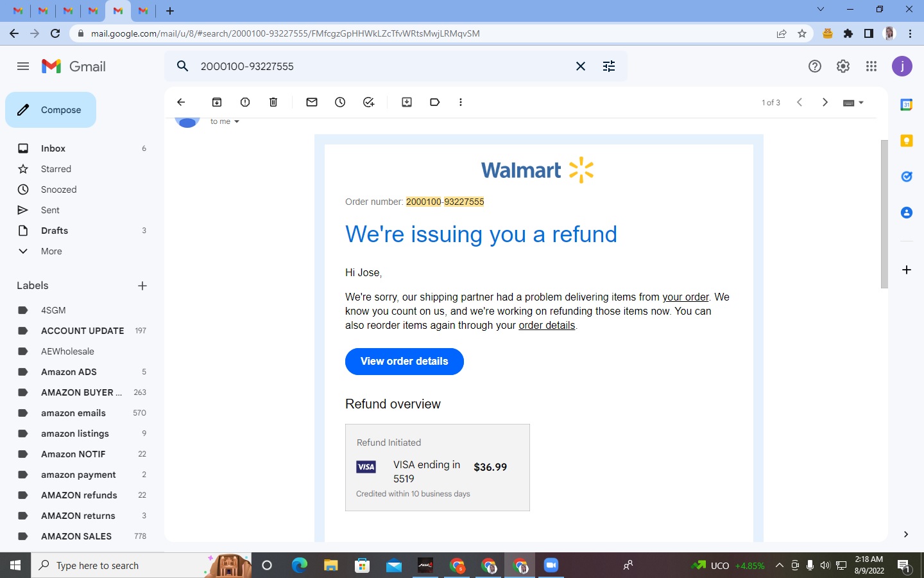Click the Compose button
This screenshot has height=578, width=924.
pos(51,110)
